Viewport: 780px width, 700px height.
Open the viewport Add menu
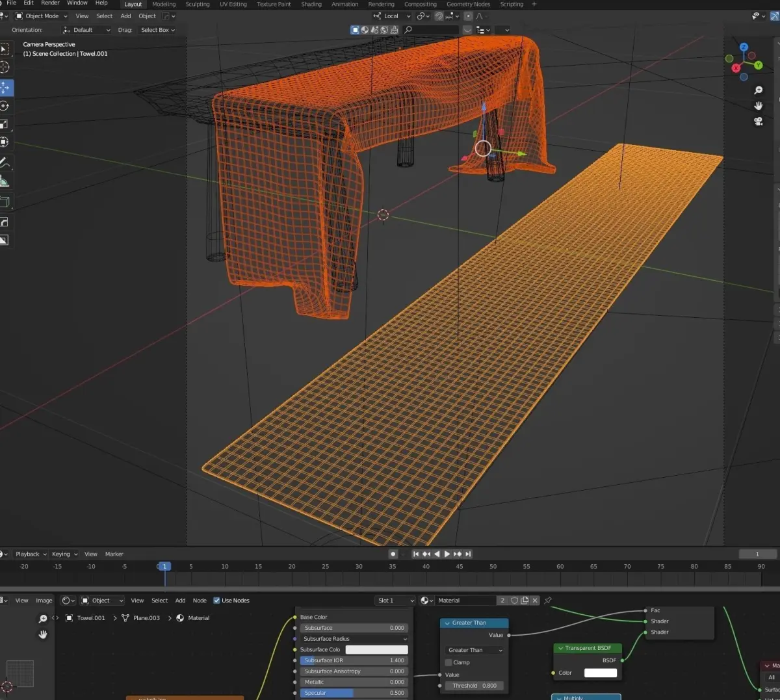125,16
